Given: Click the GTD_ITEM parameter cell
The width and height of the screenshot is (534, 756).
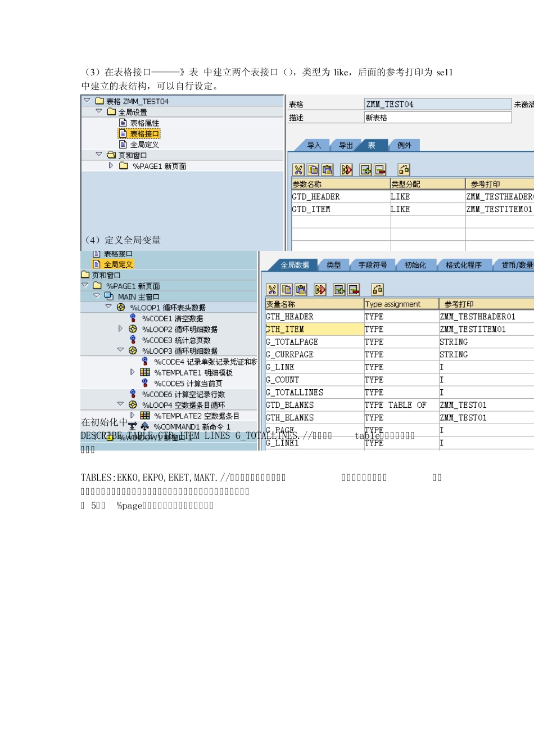Looking at the screenshot, I should tap(341, 209).
